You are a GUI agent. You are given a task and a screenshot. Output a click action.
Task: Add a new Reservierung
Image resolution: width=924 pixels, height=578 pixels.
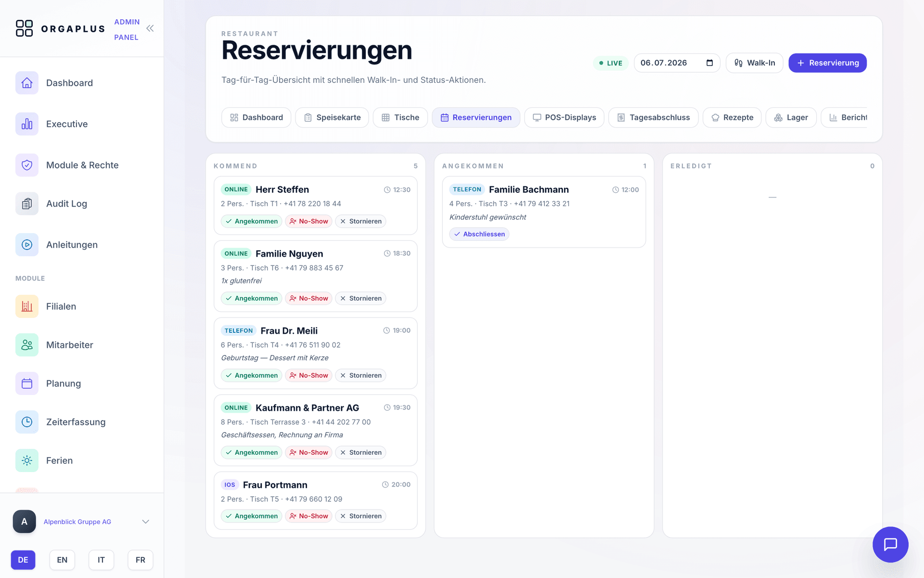pos(828,63)
